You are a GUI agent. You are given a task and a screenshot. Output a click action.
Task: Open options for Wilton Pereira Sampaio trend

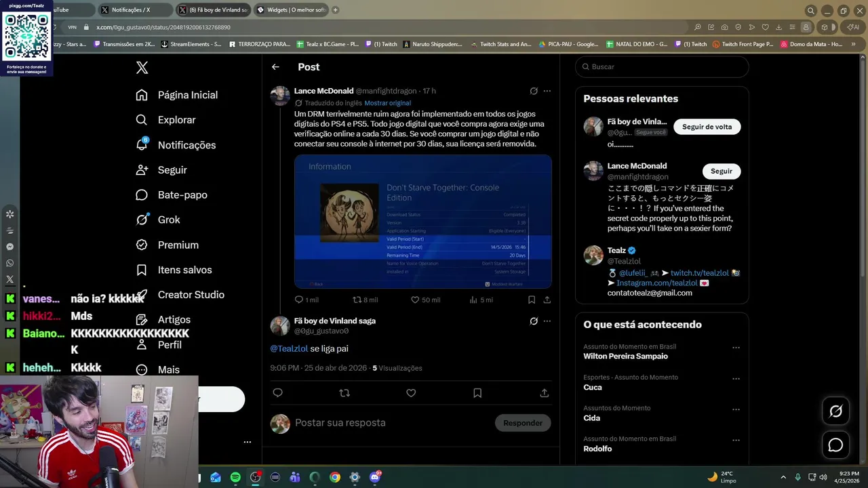[736, 348]
